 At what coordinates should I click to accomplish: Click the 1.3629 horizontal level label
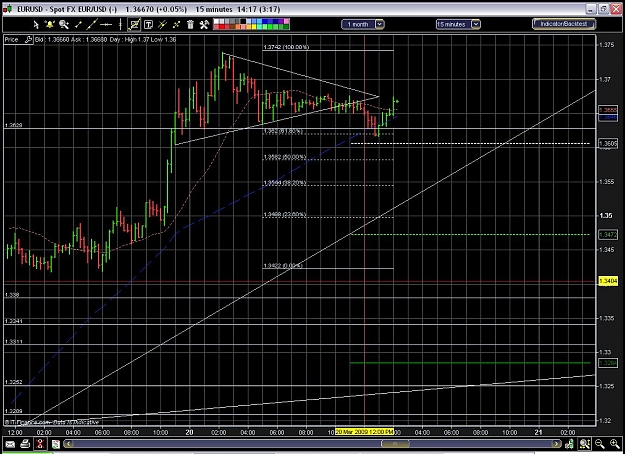[13, 125]
